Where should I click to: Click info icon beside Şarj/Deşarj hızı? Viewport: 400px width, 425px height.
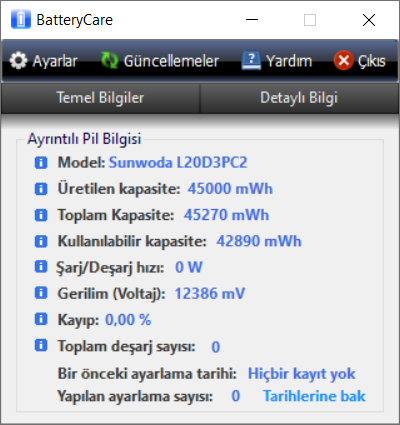tap(41, 267)
